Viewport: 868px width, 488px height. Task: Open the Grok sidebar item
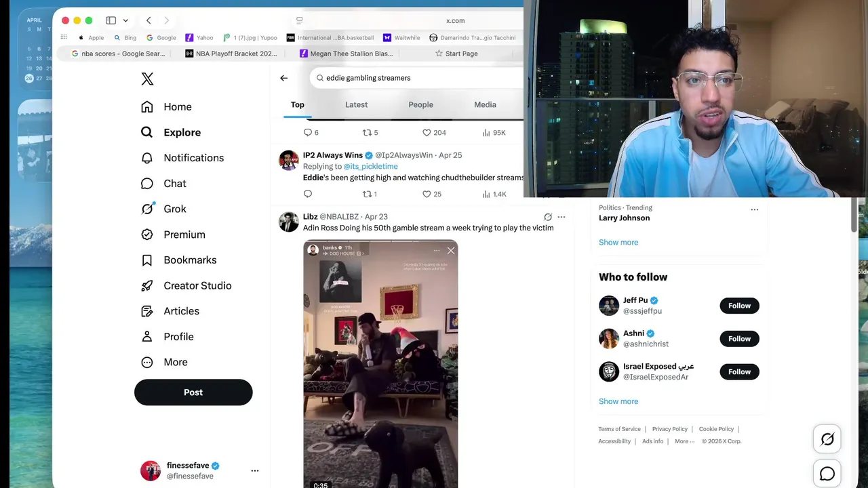click(163, 209)
